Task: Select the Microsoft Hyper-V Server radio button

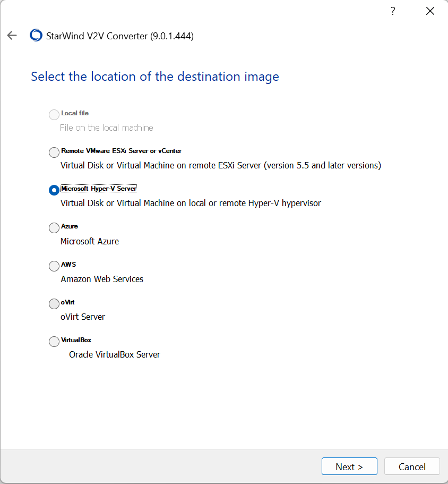Action: click(54, 190)
